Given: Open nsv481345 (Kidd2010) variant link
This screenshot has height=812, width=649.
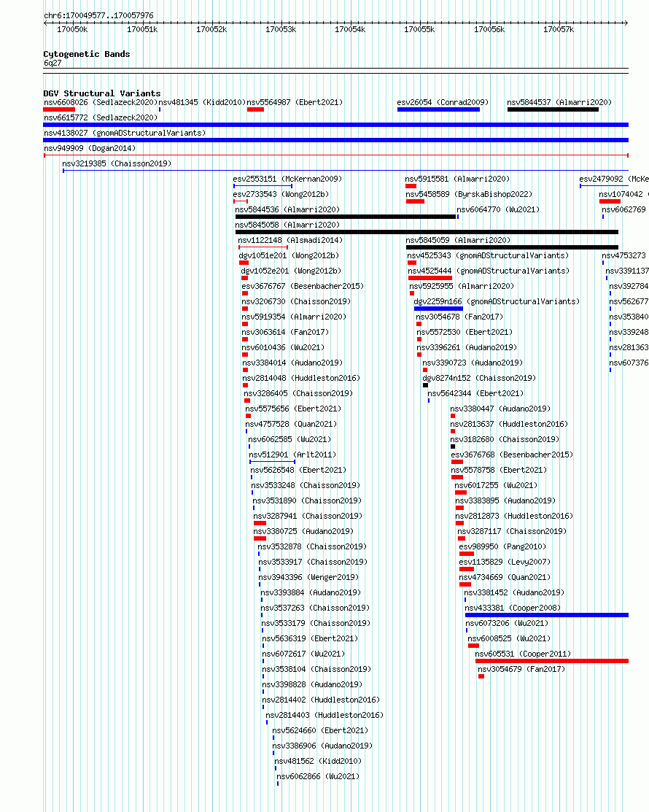Looking at the screenshot, I should pos(202,103).
